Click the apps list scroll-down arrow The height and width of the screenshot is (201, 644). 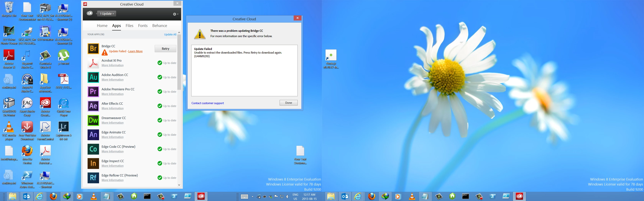pos(179,185)
